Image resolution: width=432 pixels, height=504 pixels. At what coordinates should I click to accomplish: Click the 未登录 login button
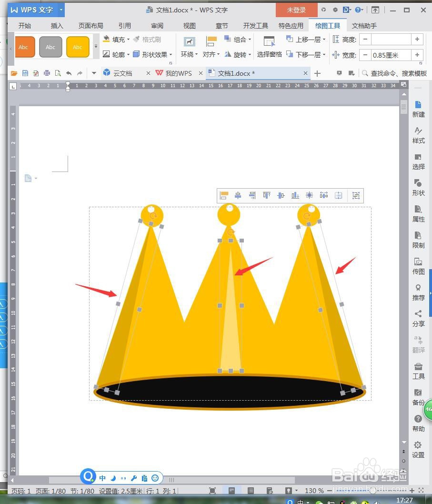296,10
